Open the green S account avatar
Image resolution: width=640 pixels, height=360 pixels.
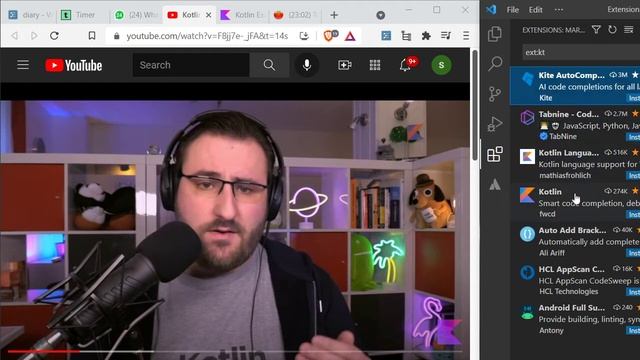(x=441, y=65)
